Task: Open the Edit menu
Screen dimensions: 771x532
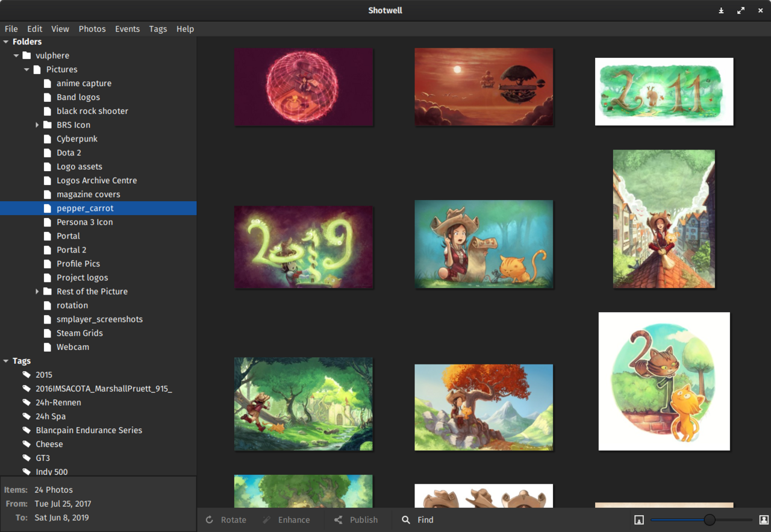Action: 35,29
